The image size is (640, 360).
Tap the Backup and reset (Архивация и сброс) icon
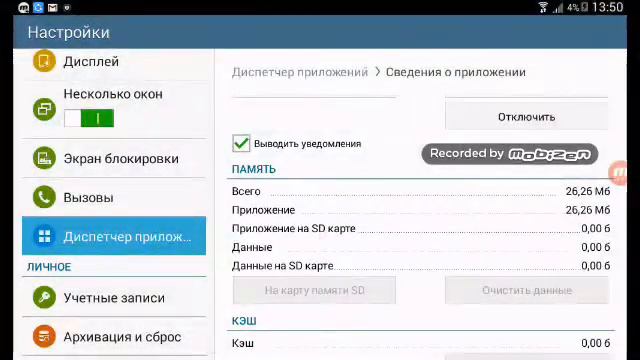(x=44, y=336)
